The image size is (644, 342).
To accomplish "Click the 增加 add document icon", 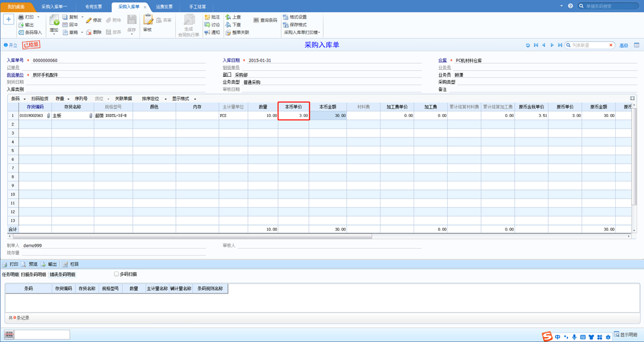I will point(54,20).
